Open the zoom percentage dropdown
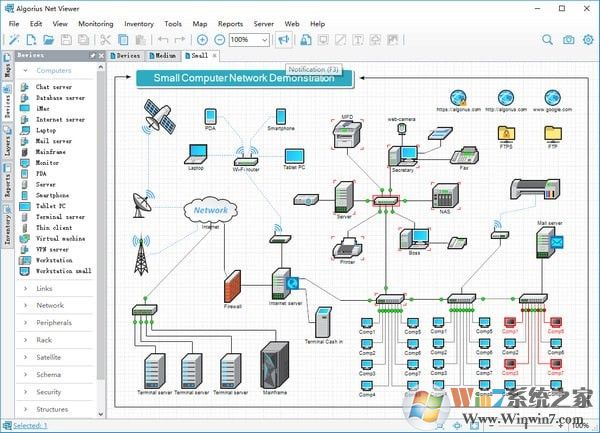This screenshot has width=600, height=433. click(x=264, y=40)
